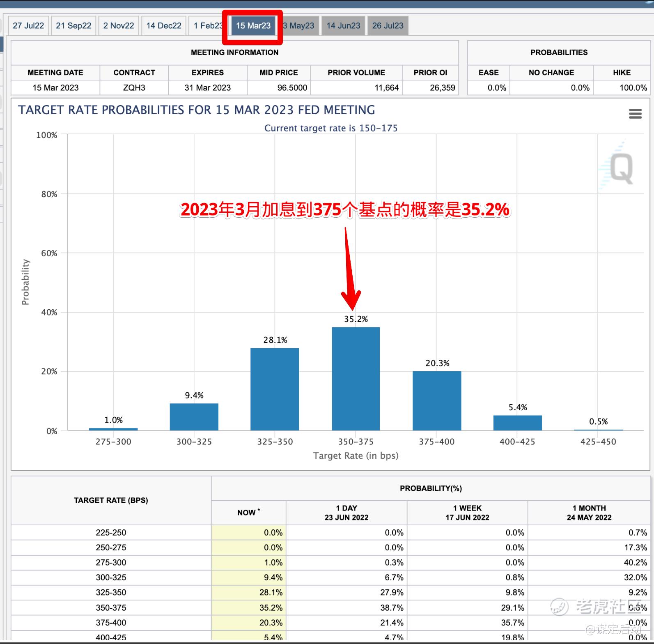Click the 275-300 probability bar
Screen dimensions: 654x644
point(113,429)
